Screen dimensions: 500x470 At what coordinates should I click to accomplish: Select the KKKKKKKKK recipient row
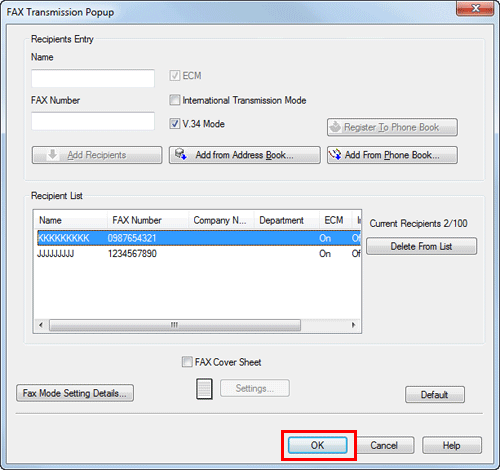pos(199,238)
